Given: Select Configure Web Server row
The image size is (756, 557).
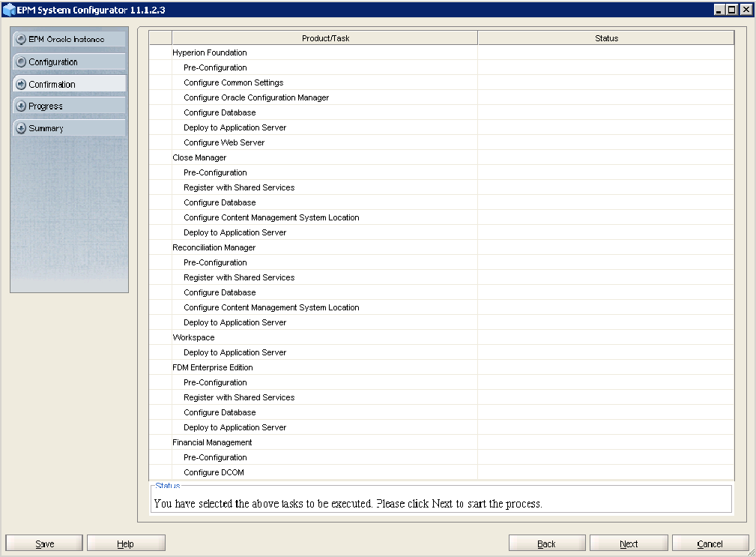Looking at the screenshot, I should point(441,142).
